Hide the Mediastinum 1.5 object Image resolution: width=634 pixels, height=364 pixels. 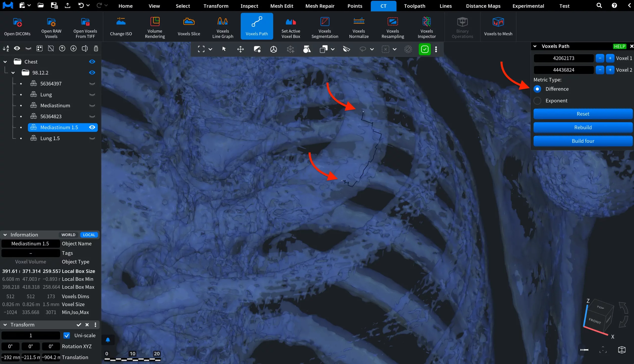click(92, 127)
